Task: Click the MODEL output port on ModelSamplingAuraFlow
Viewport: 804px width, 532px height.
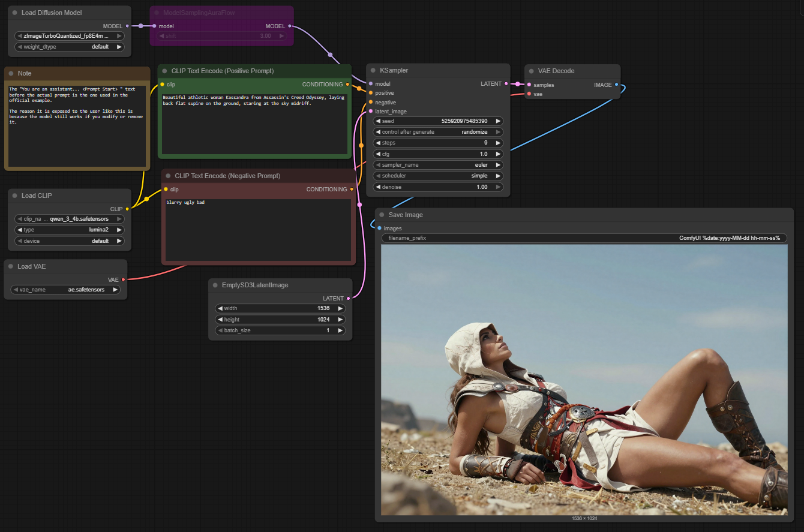Action: click(290, 26)
